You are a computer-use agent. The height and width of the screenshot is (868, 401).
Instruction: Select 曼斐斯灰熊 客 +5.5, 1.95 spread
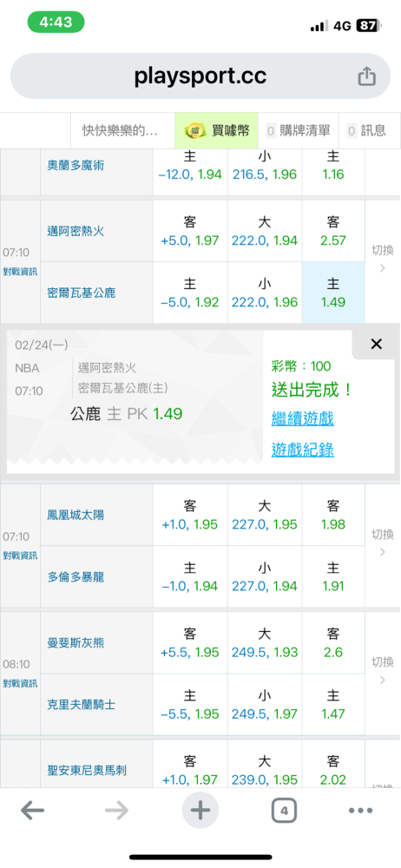(x=190, y=642)
